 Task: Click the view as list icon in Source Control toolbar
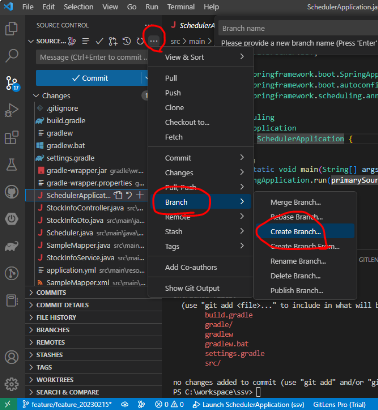(86, 41)
